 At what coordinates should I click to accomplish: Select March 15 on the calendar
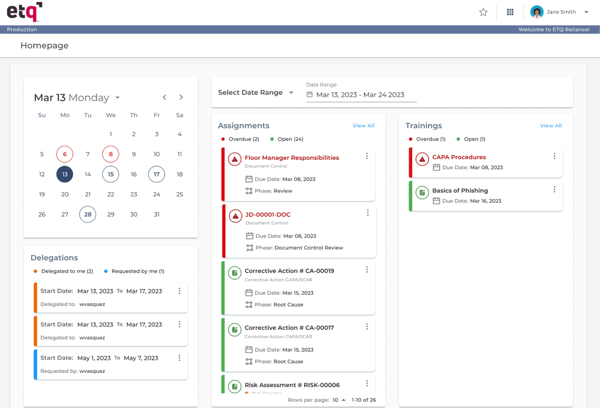click(111, 174)
